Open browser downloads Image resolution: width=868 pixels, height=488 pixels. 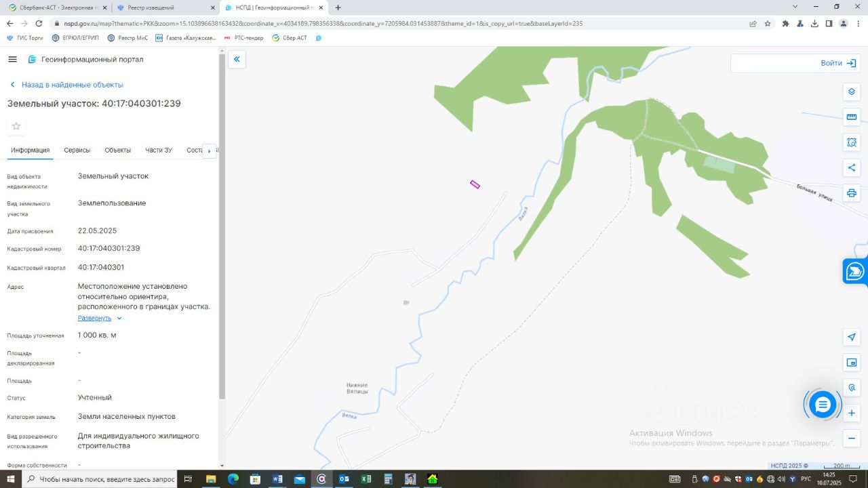pos(814,23)
